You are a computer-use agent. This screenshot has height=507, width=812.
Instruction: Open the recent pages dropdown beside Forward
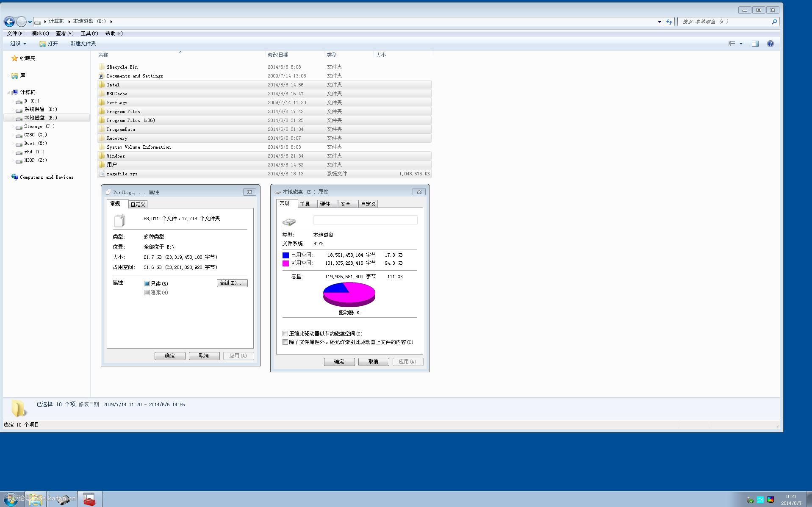(x=30, y=22)
